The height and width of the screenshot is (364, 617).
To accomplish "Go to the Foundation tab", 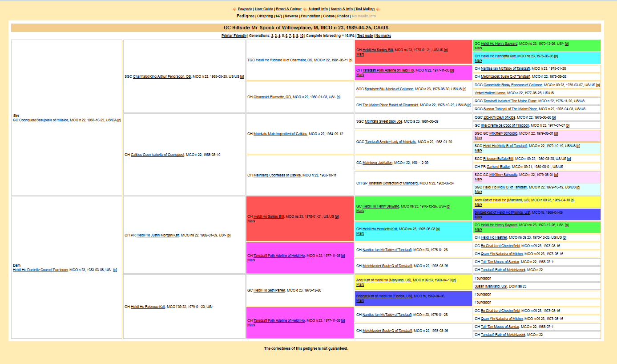I will pyautogui.click(x=310, y=16).
